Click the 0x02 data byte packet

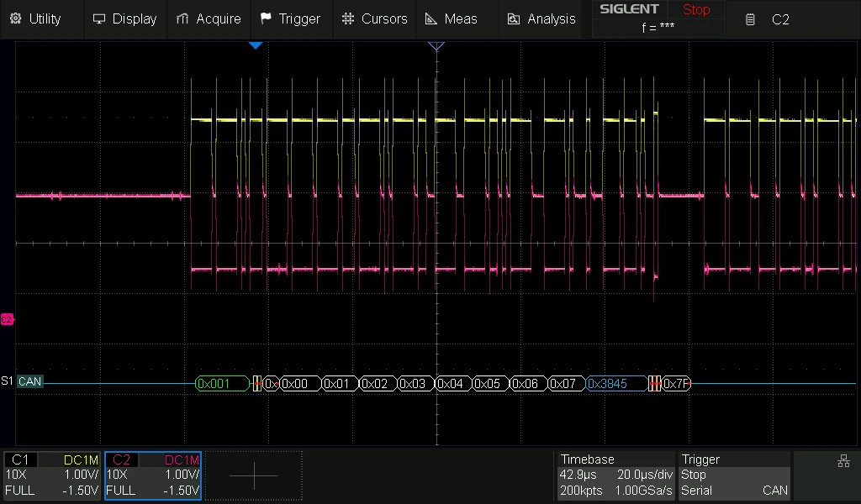coord(378,384)
